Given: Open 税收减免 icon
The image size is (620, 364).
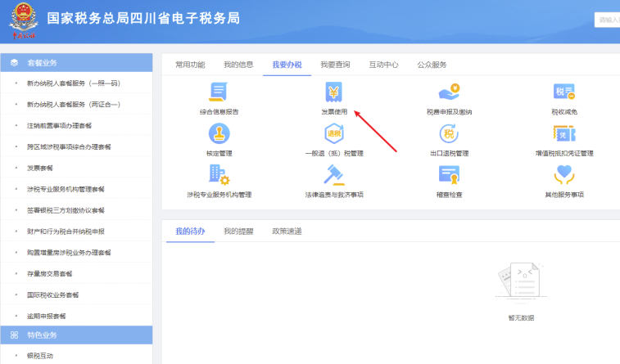Looking at the screenshot, I should click(564, 92).
